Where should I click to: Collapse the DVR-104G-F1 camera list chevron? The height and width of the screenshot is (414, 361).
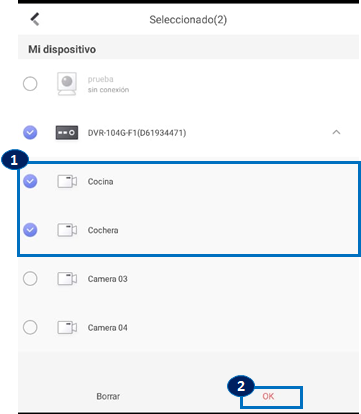(x=336, y=132)
